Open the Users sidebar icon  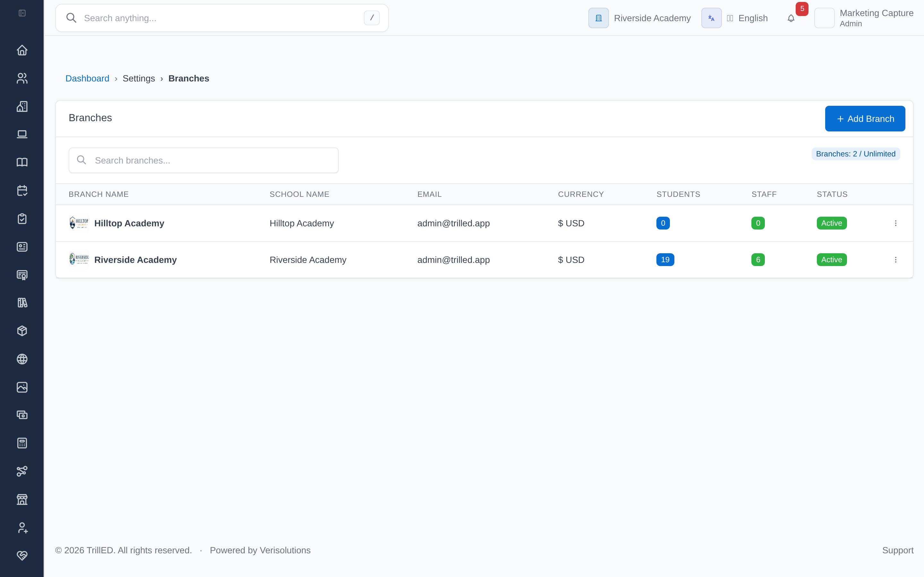point(22,78)
